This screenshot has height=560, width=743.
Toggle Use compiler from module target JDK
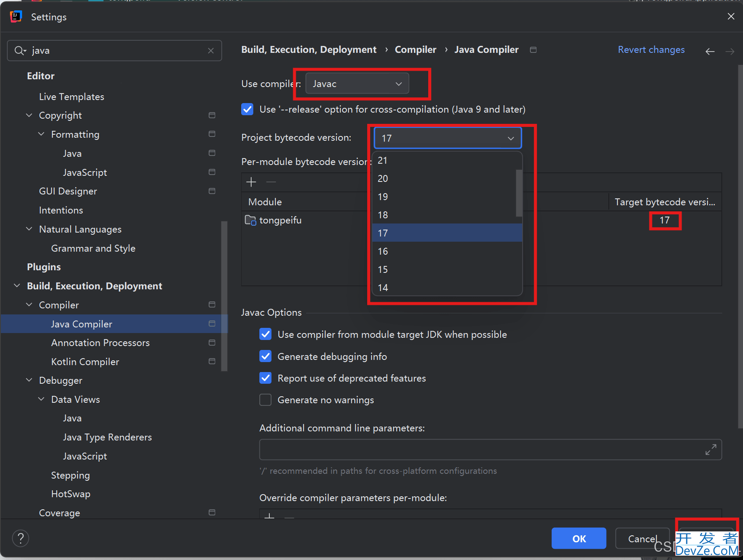[x=265, y=334]
